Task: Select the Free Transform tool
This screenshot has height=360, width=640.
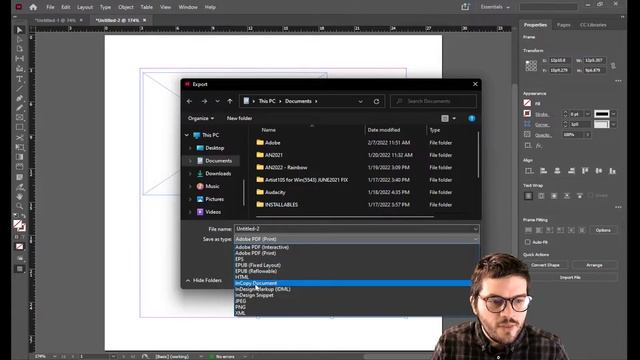Action: tap(19, 147)
